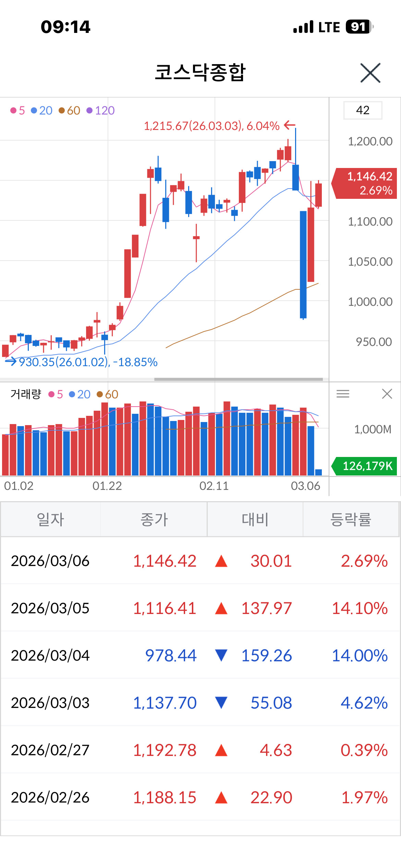
Task: Edit the candle count field showing 42
Action: click(x=363, y=110)
